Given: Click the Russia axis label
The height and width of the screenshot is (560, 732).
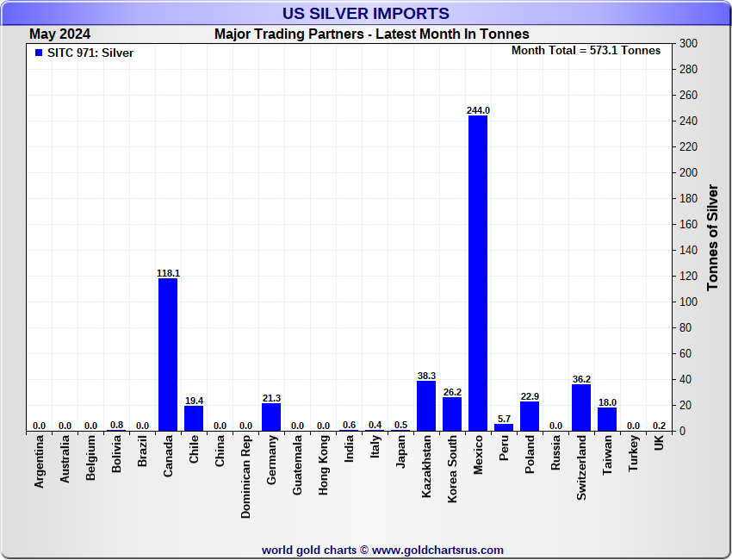Looking at the screenshot, I should click(555, 452).
